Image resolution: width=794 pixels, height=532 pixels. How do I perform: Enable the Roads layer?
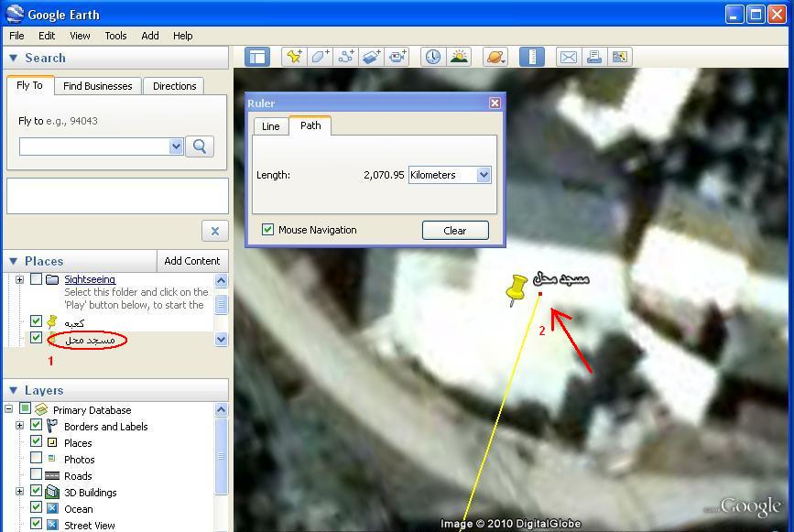pyautogui.click(x=36, y=474)
